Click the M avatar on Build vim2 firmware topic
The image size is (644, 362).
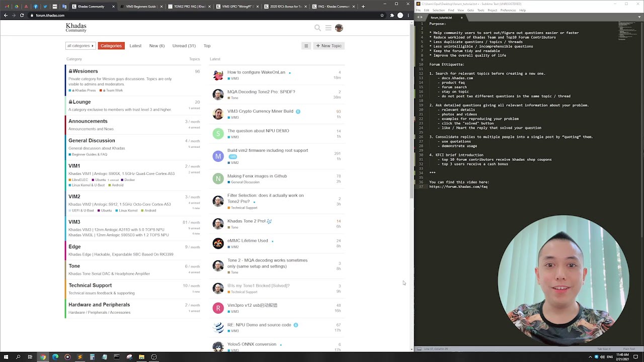pyautogui.click(x=218, y=156)
